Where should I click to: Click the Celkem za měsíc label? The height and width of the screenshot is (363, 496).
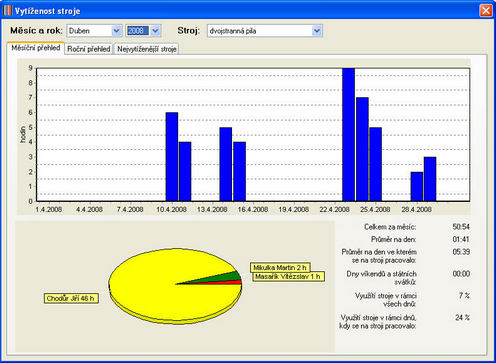(390, 227)
